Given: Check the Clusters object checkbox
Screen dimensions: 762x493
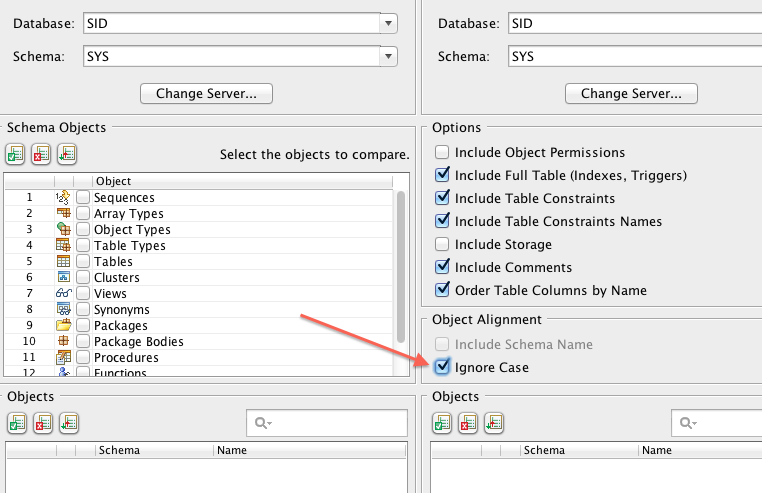Looking at the screenshot, I should (83, 278).
